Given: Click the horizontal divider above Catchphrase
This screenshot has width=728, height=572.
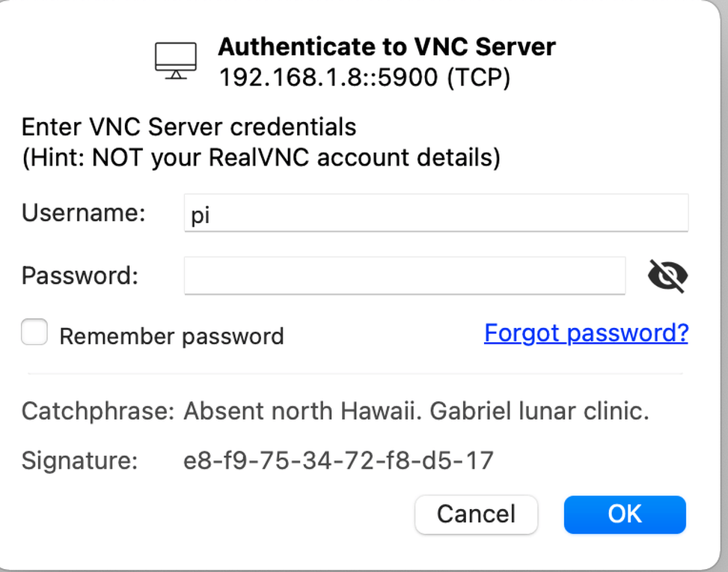Looking at the screenshot, I should (x=355, y=373).
